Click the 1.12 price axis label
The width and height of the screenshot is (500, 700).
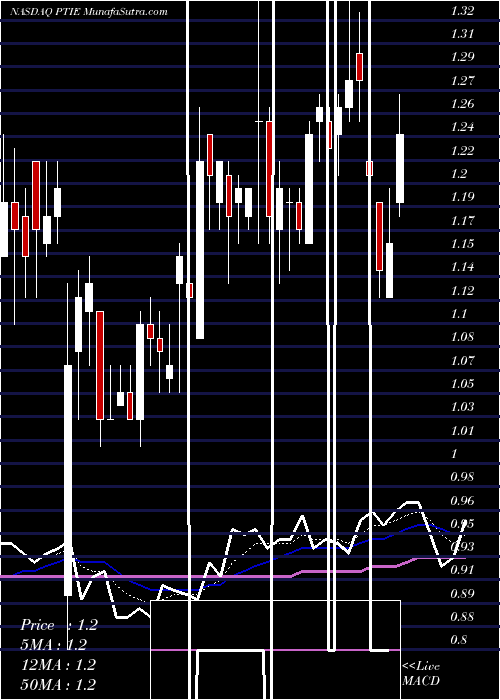[x=462, y=291]
